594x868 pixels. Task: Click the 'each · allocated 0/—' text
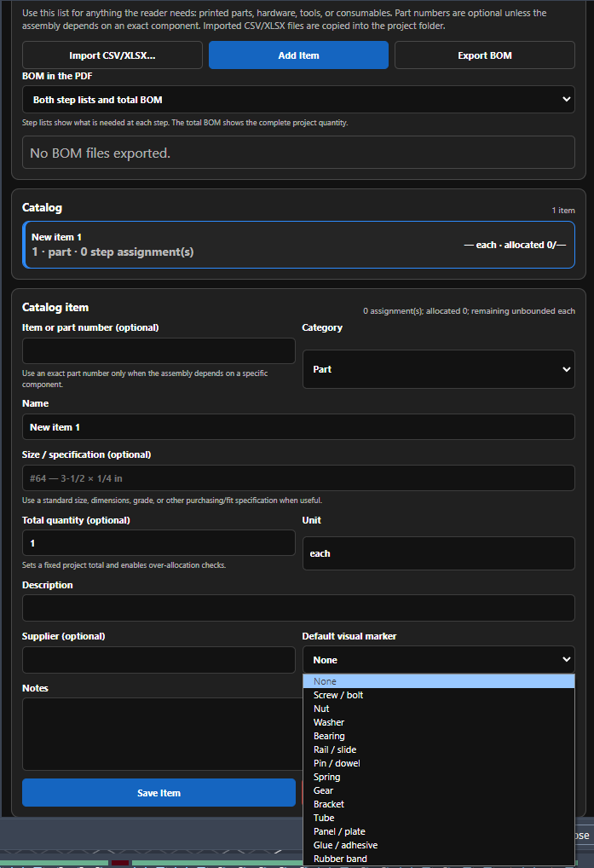pos(515,245)
